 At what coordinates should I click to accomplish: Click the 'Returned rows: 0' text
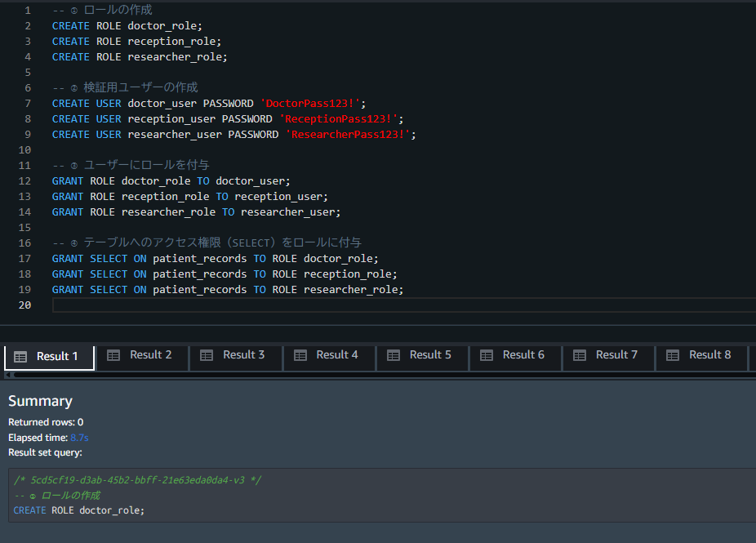(46, 422)
